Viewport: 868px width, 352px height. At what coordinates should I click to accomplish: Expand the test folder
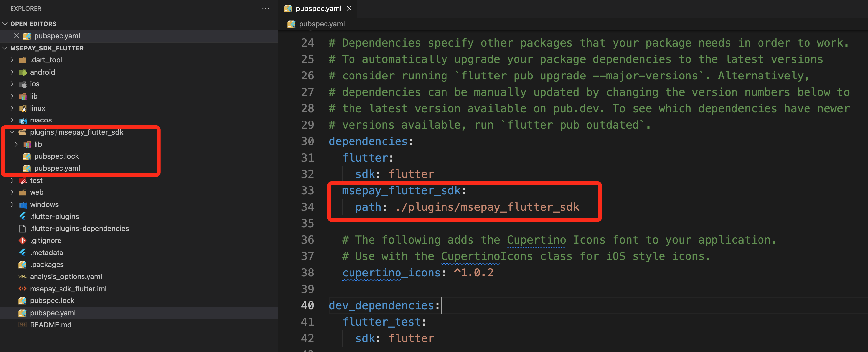pos(12,180)
